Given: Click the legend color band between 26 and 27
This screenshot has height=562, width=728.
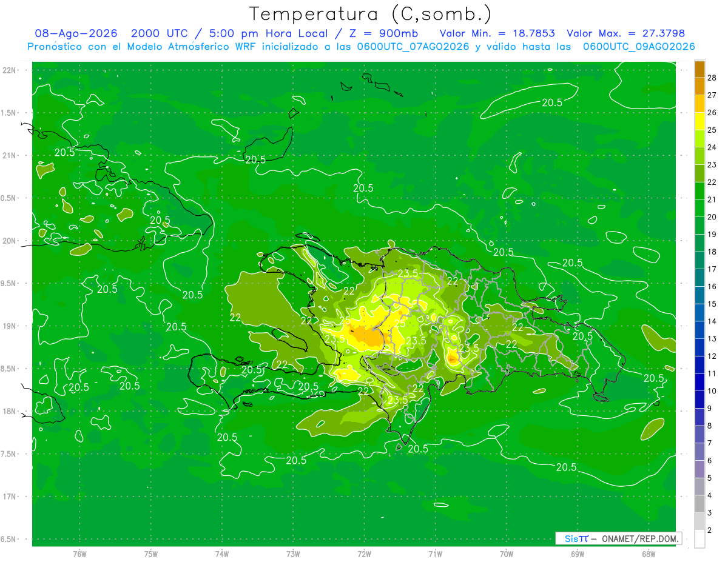Looking at the screenshot, I should 699,104.
